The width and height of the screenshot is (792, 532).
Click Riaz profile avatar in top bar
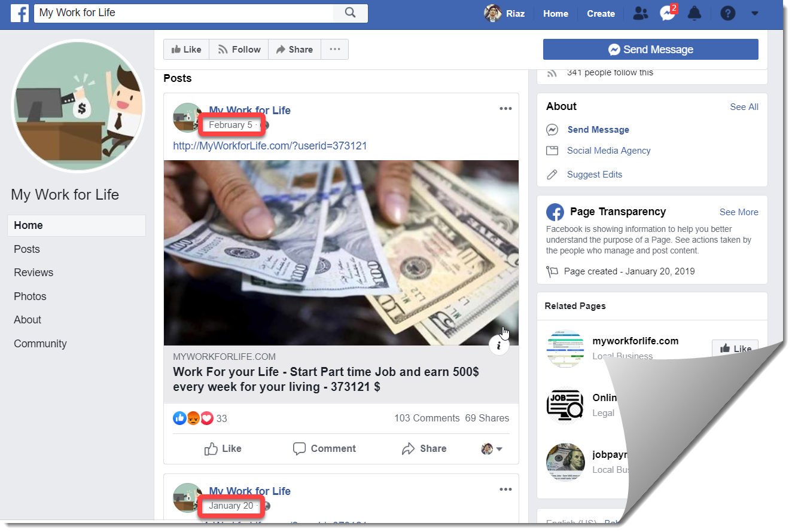[x=492, y=13]
